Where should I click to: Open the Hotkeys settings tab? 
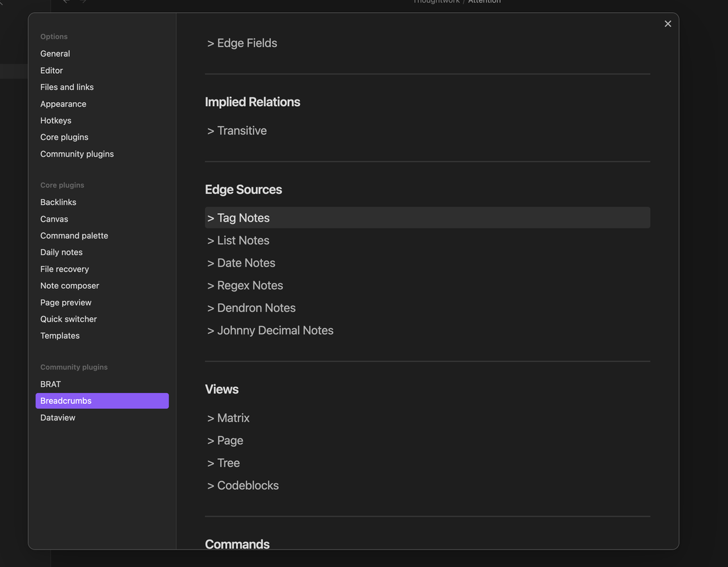pos(56,121)
